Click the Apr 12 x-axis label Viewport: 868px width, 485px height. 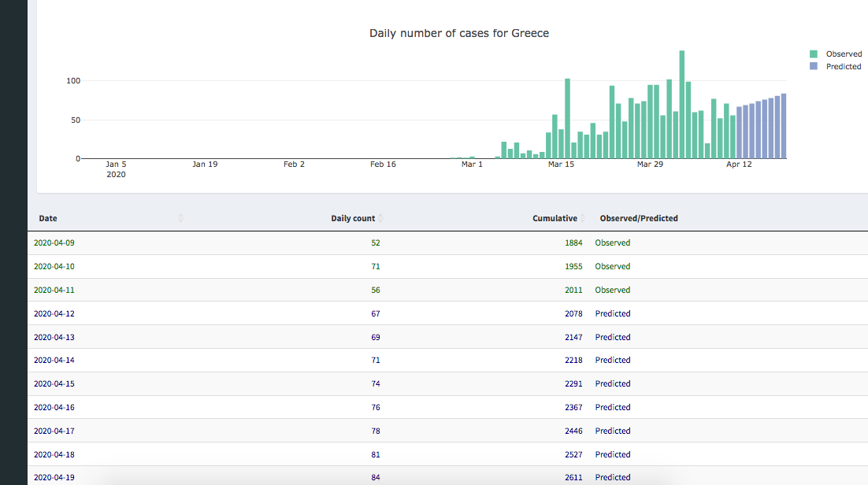pyautogui.click(x=738, y=165)
